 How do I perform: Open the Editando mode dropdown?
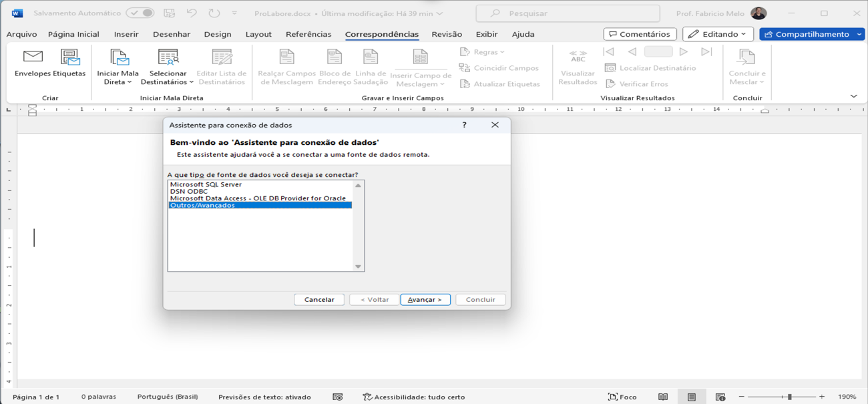point(718,34)
